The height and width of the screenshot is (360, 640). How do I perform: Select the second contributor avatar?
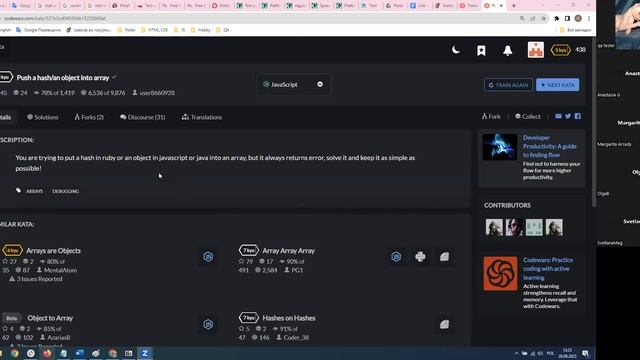coord(514,227)
